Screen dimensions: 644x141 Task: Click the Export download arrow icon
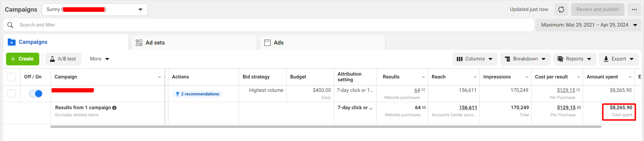coord(606,59)
